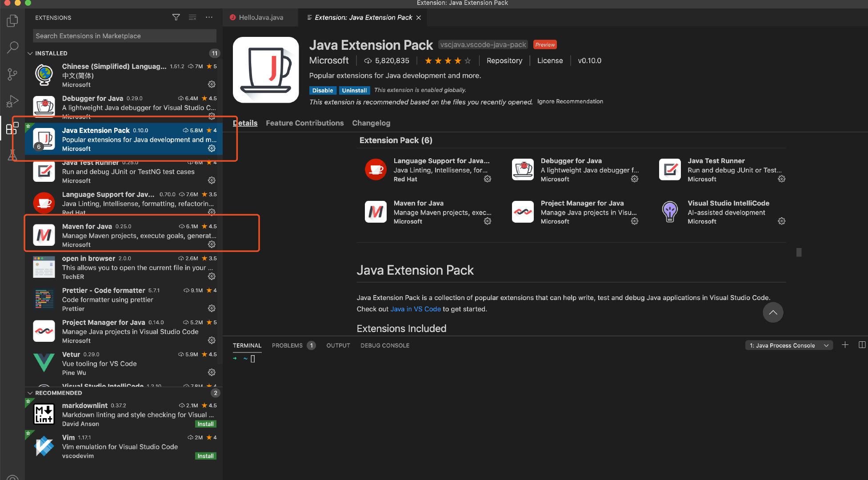Open the Run and Debug view
Image resolution: width=868 pixels, height=480 pixels.
12,101
